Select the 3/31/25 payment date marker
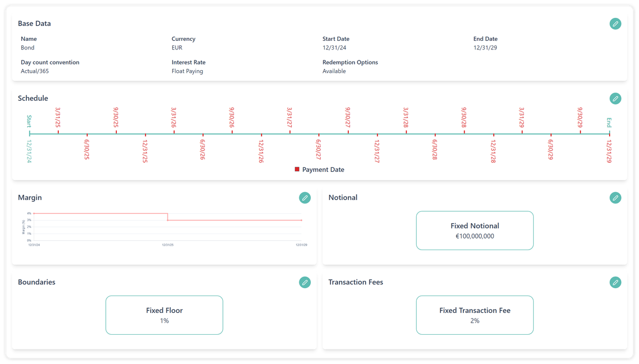 [x=58, y=132]
